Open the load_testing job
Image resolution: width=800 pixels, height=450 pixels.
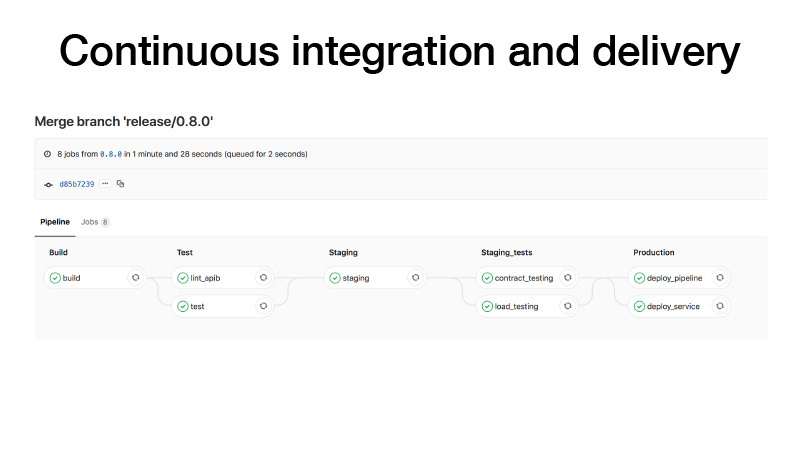point(516,306)
